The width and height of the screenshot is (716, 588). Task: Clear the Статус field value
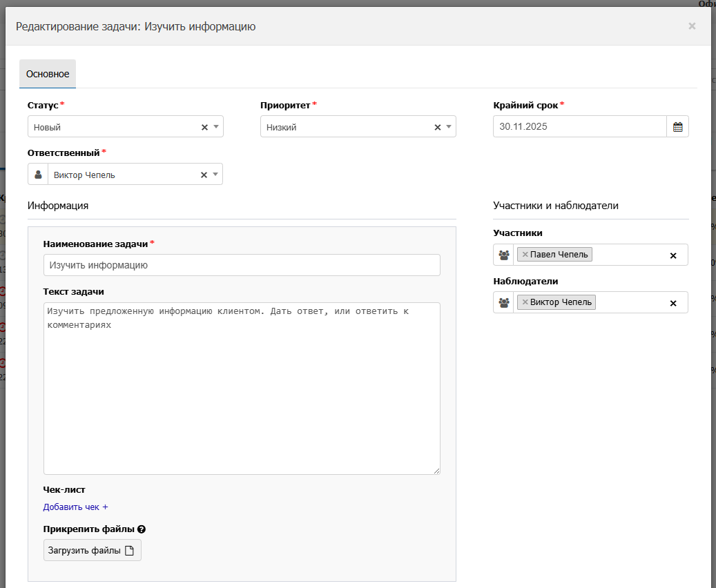coord(205,126)
